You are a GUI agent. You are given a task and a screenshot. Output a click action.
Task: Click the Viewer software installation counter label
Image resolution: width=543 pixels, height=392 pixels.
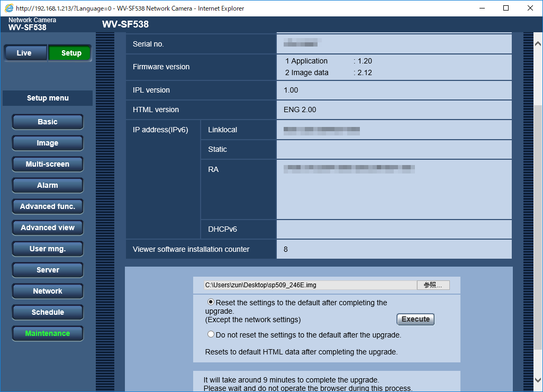coord(191,249)
